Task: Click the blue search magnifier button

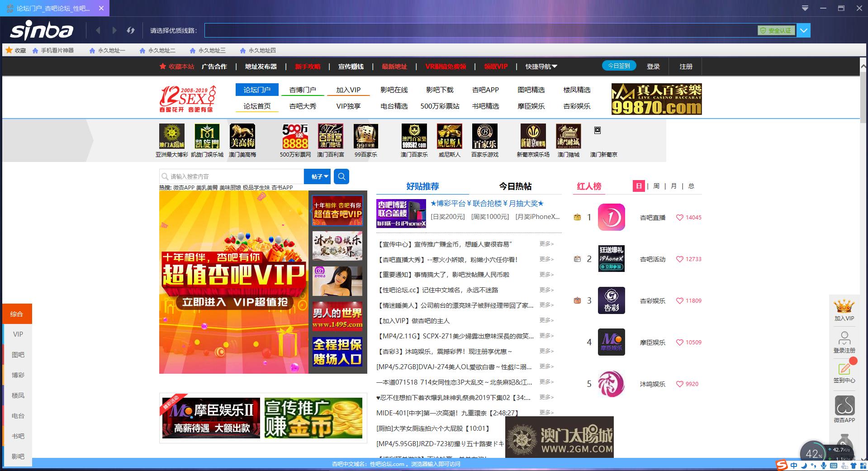Action: click(342, 176)
